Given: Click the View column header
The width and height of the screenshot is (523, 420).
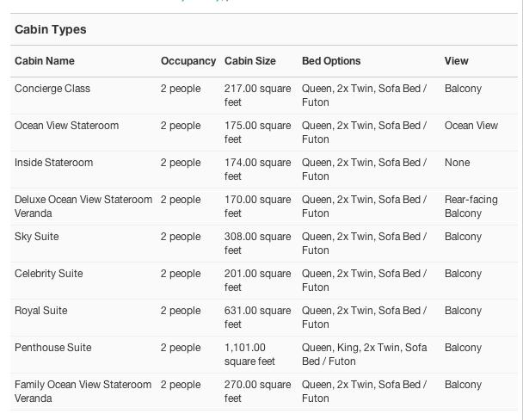Looking at the screenshot, I should [456, 61].
